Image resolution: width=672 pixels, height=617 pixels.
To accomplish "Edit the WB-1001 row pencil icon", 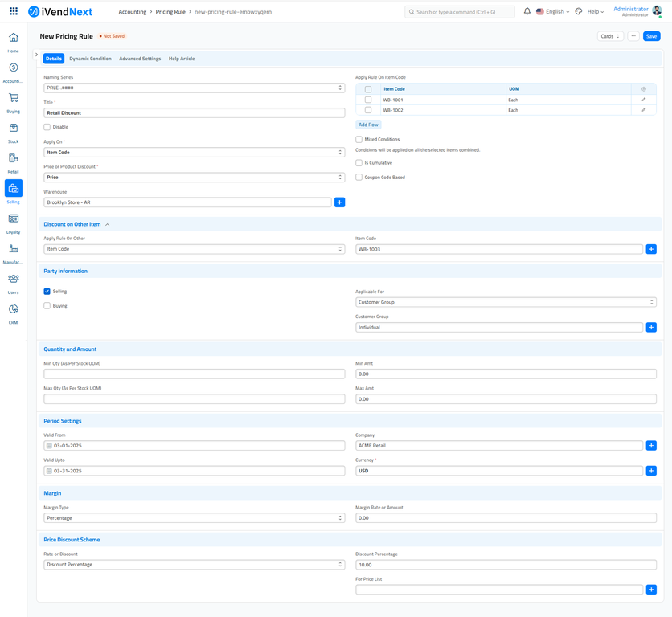I will pos(643,100).
